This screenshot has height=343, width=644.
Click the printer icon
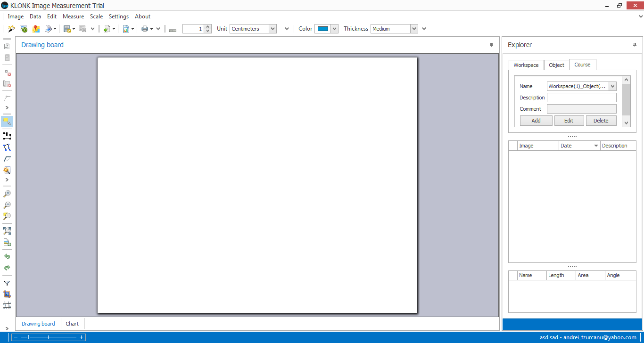click(145, 29)
